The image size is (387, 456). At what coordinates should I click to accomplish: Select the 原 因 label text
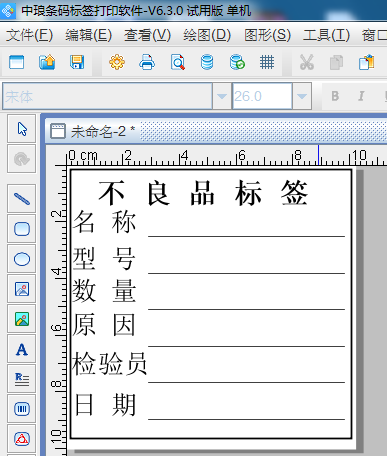pyautogui.click(x=104, y=324)
